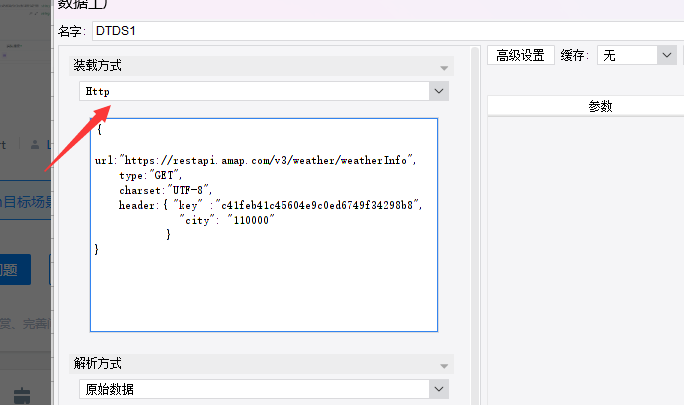The image size is (684, 405).
Task: Open the 原始数据 parse method dropdown
Action: (439, 389)
